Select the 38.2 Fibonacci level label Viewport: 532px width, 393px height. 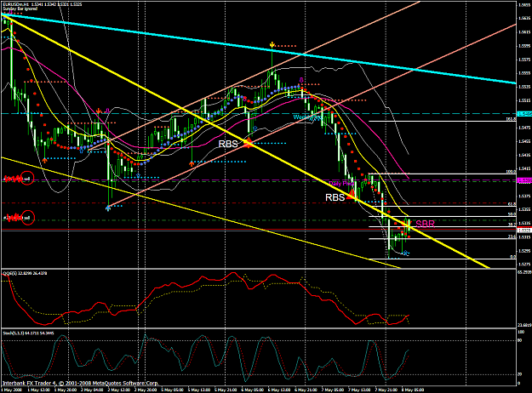[x=512, y=225]
